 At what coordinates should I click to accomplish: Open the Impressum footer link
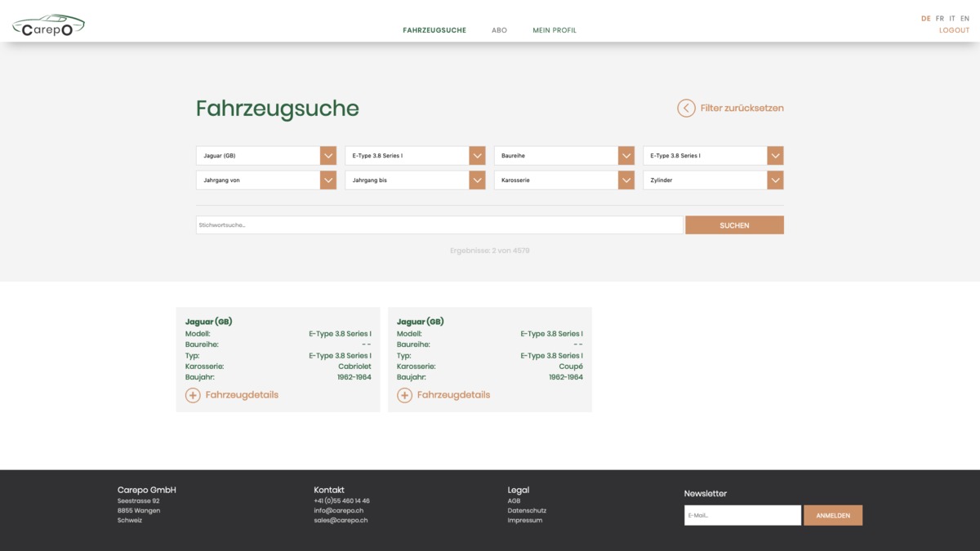click(x=525, y=520)
